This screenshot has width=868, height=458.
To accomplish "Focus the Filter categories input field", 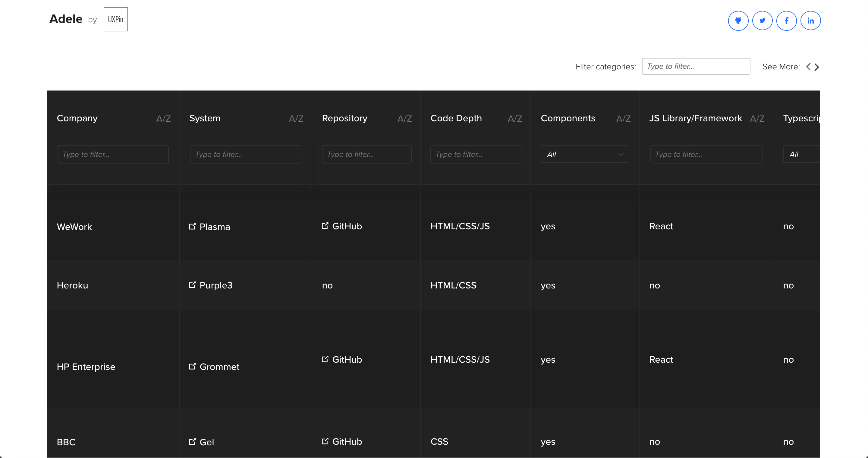I will [696, 66].
